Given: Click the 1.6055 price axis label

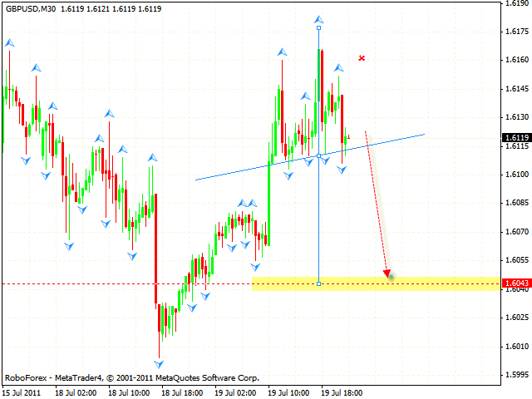Looking at the screenshot, I should [517, 260].
